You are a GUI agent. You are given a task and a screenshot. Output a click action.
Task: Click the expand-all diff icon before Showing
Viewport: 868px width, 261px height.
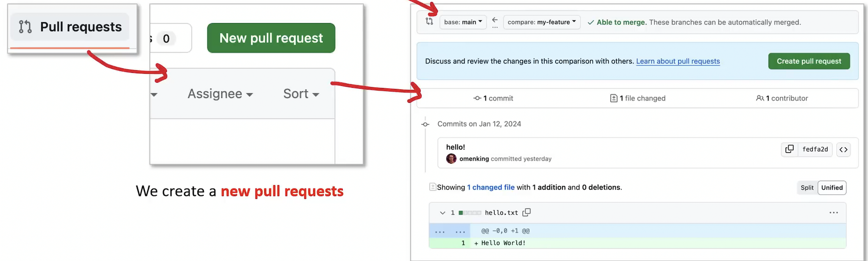(x=432, y=187)
